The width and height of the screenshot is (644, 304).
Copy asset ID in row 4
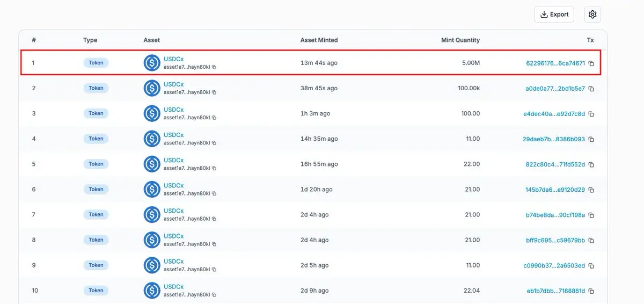click(214, 143)
